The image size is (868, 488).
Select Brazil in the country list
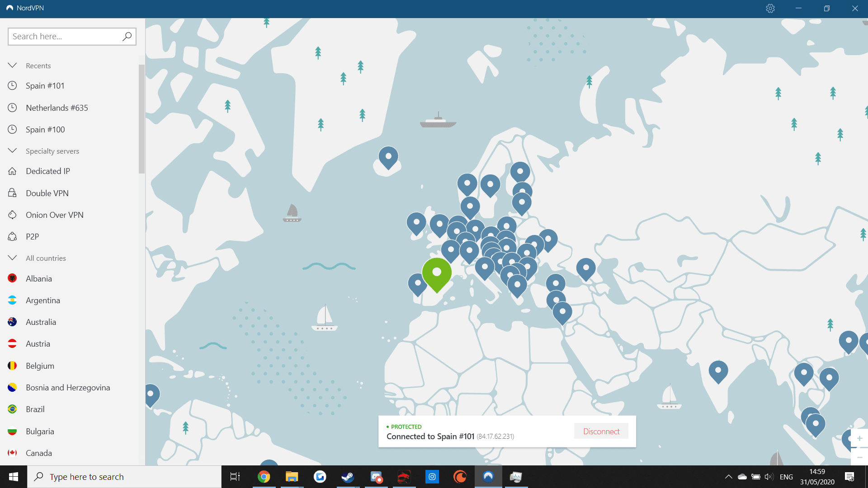coord(35,409)
